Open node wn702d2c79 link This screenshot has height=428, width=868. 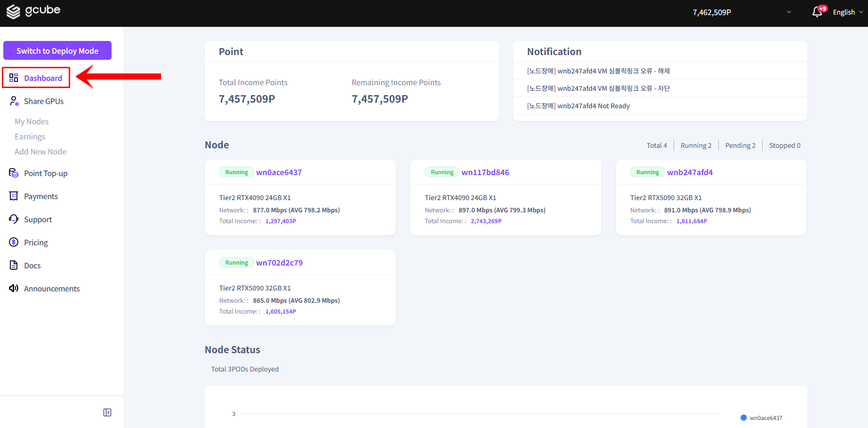click(279, 263)
